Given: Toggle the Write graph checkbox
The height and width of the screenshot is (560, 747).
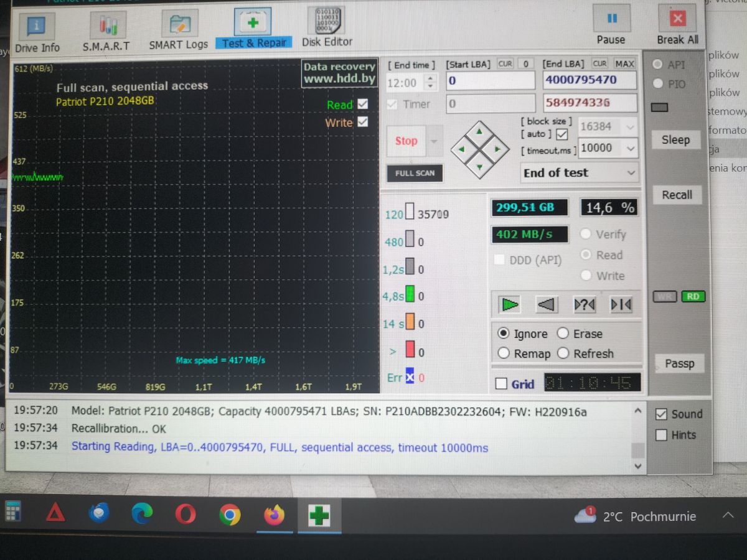Looking at the screenshot, I should tap(363, 122).
